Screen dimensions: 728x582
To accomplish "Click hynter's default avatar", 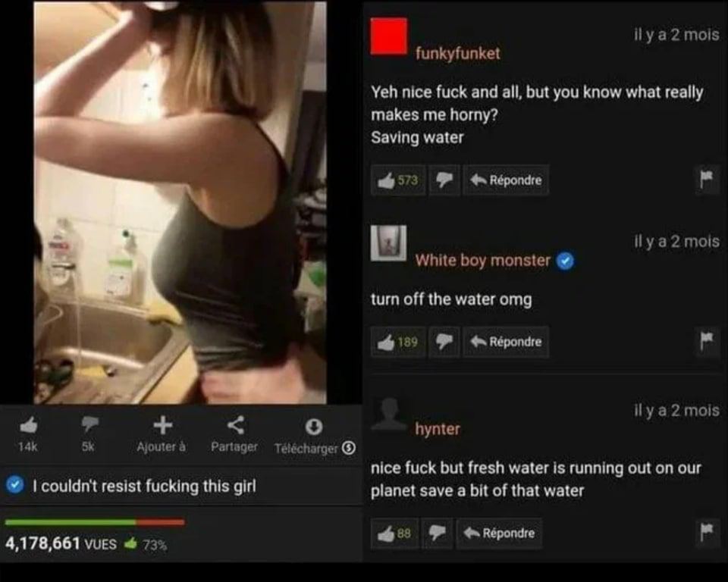I will click(x=388, y=415).
